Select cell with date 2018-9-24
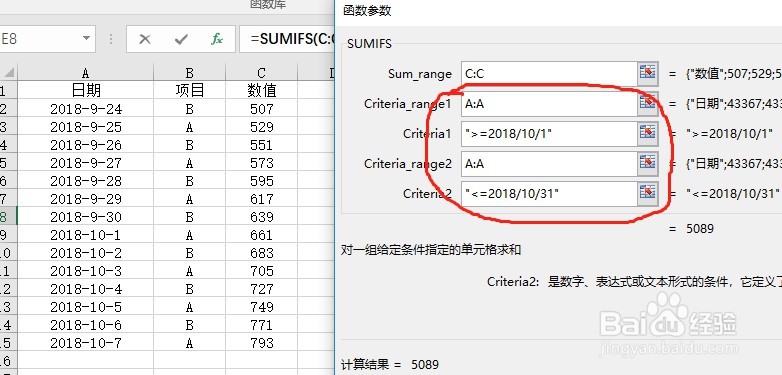The height and width of the screenshot is (375, 782). (86, 109)
